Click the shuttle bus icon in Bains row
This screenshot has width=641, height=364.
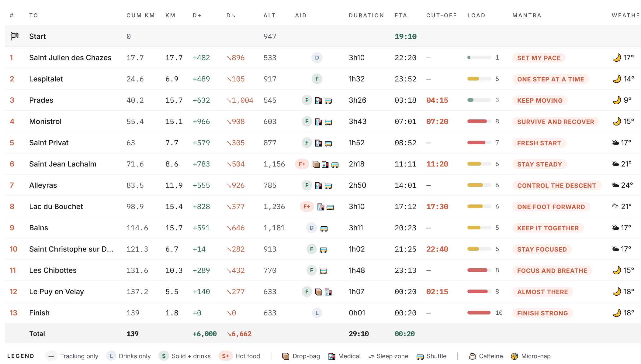click(x=324, y=228)
